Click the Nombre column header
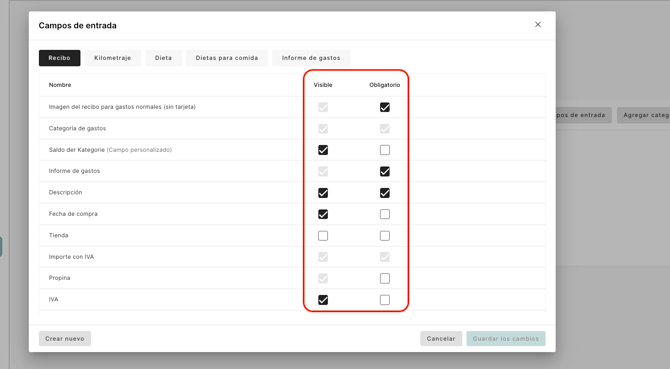The width and height of the screenshot is (670, 369). tap(60, 85)
